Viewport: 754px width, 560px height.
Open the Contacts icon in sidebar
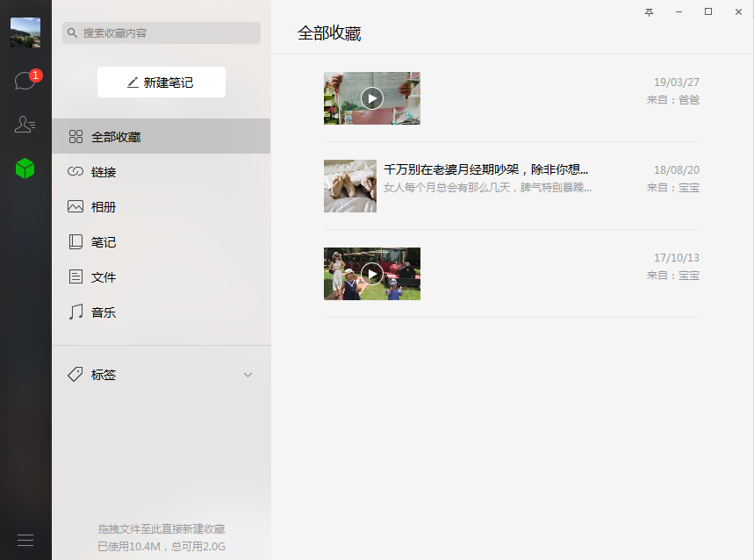click(x=25, y=125)
